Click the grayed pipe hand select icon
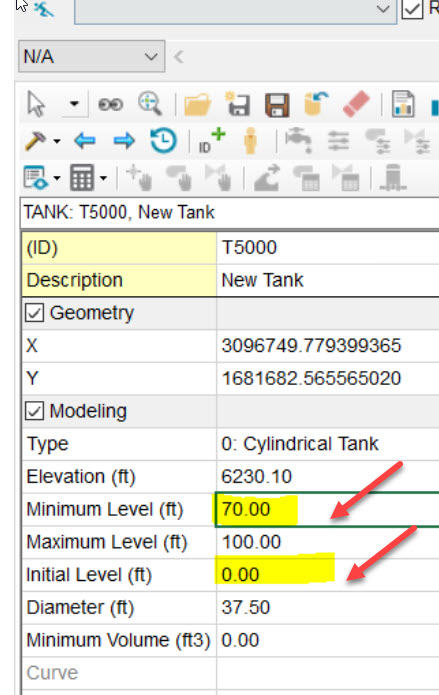 click(x=179, y=178)
